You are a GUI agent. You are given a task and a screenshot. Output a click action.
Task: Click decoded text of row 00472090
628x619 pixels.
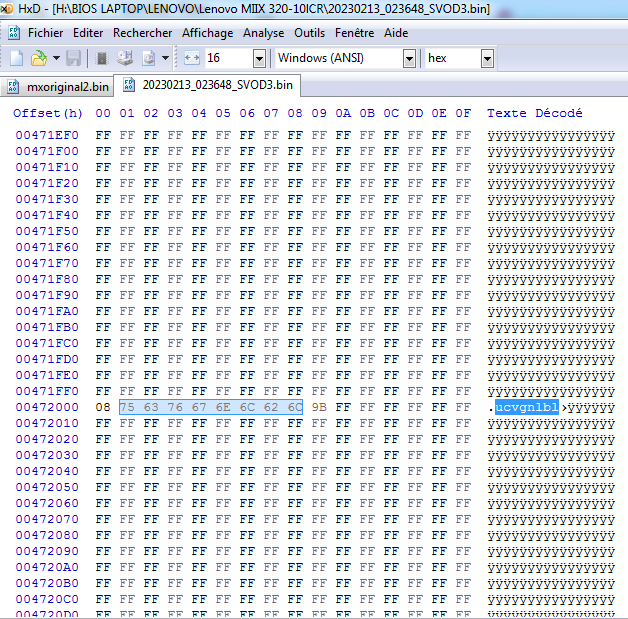(x=551, y=551)
